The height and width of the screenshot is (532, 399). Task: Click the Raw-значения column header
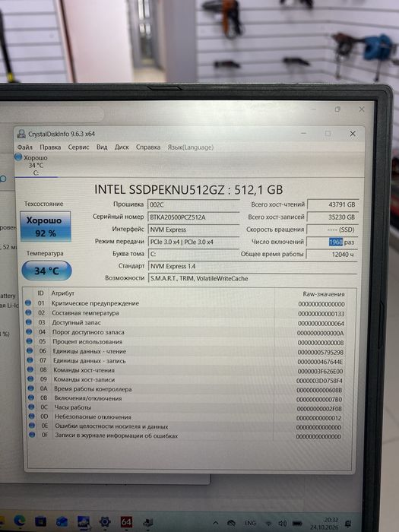pos(324,294)
